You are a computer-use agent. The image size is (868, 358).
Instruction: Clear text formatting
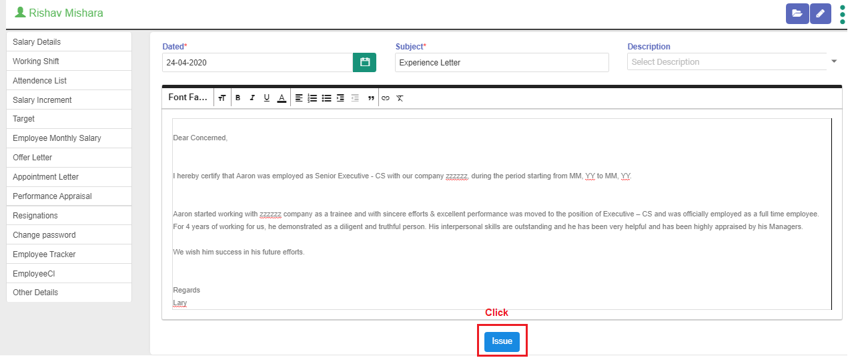[400, 98]
